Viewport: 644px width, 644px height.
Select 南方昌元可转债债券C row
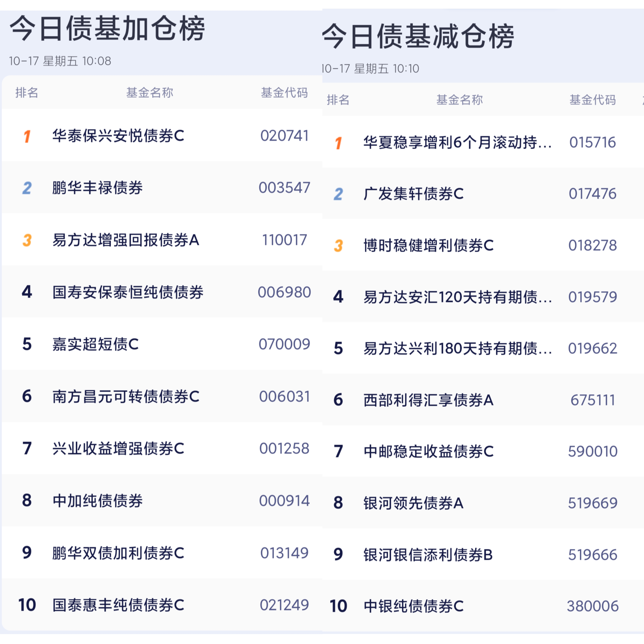[126, 397]
